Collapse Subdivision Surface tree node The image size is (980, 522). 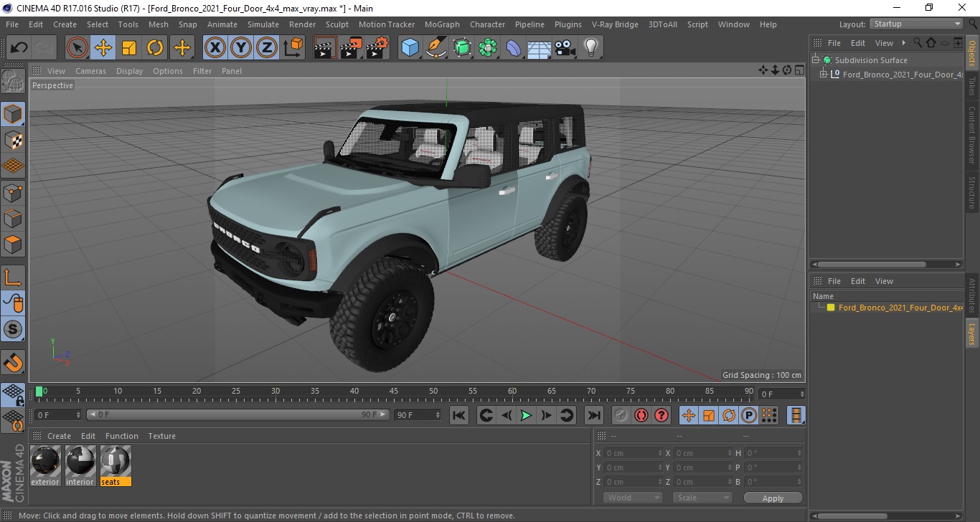[816, 60]
